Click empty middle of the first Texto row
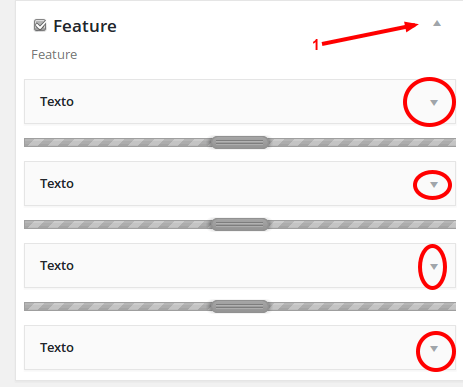 (240, 102)
